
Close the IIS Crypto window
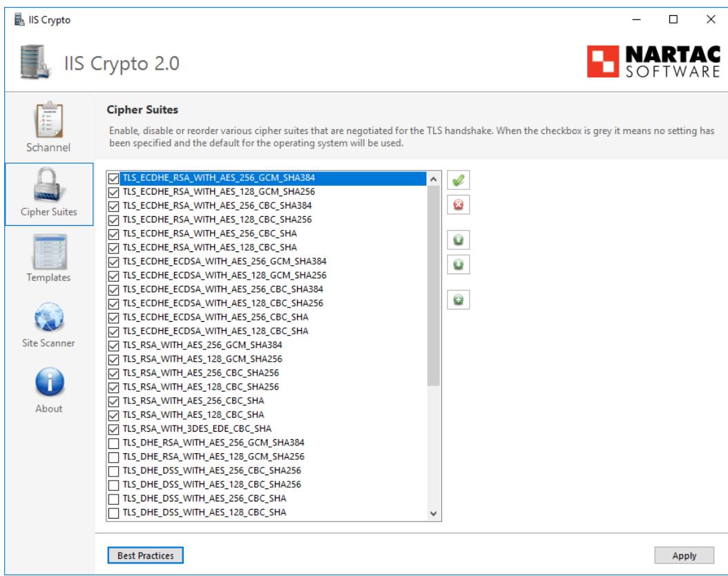711,19
